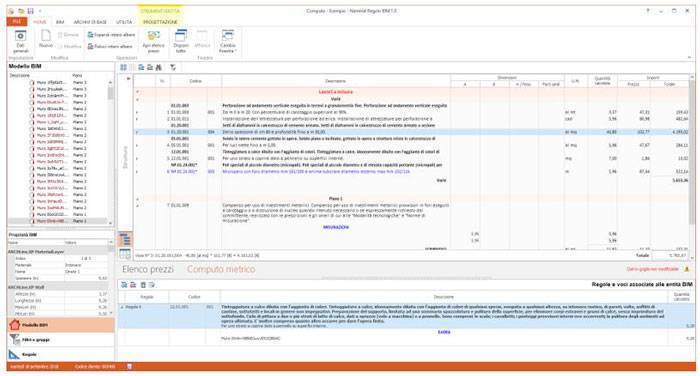Click the Micropalo con foro diametro row
The height and width of the screenshot is (376, 700).
(412, 171)
